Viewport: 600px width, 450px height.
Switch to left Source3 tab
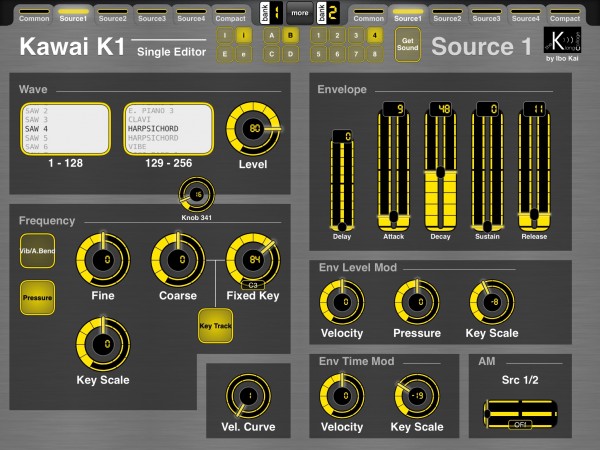152,15
